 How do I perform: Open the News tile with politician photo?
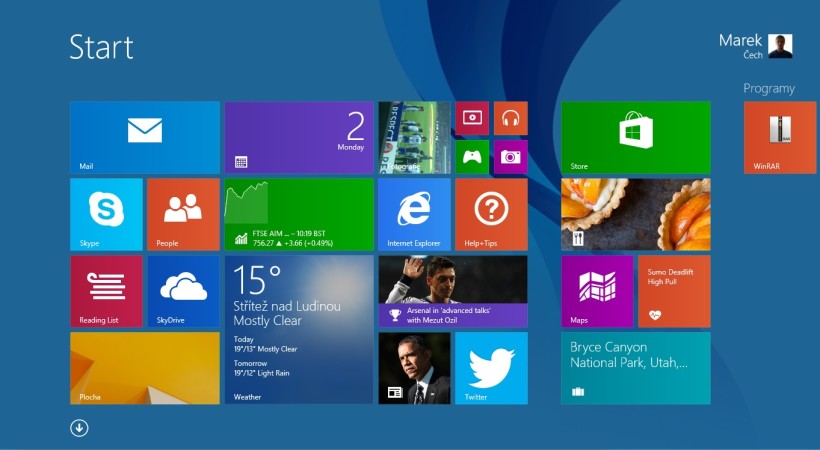click(x=414, y=368)
